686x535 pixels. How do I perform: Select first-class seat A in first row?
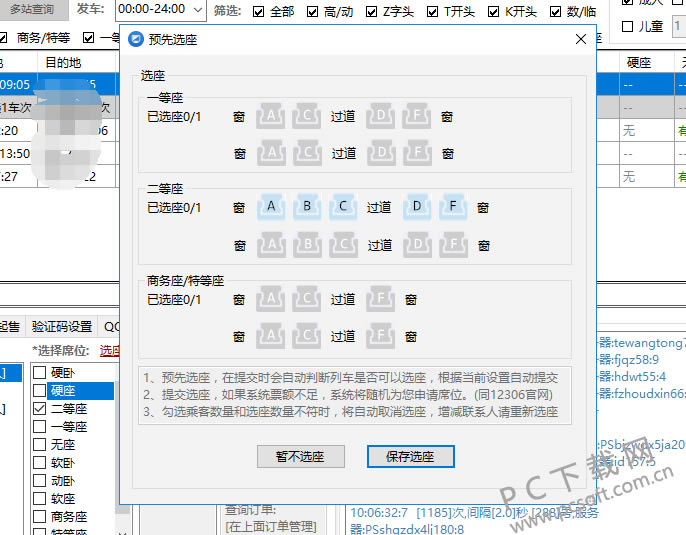click(271, 116)
